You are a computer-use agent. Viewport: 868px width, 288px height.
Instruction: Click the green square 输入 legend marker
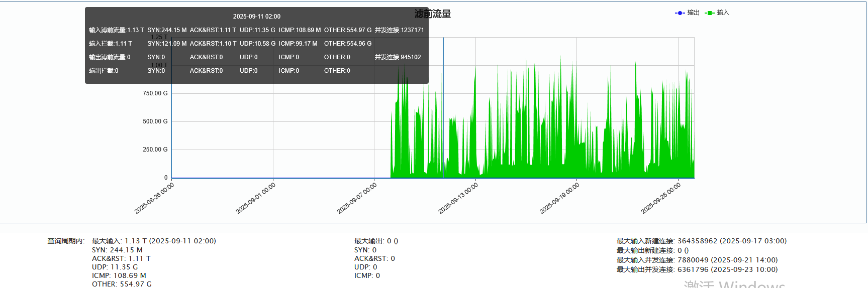(709, 13)
